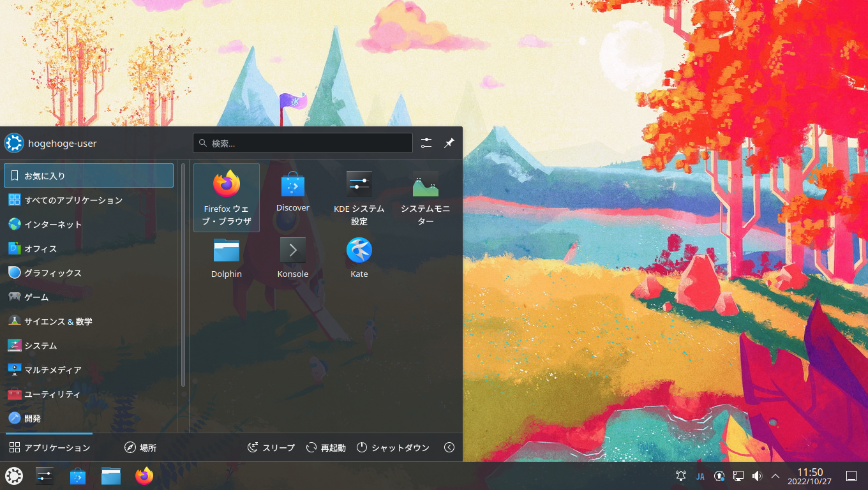Click the 再起動 button
Image resolution: width=868 pixels, height=490 pixels.
pyautogui.click(x=325, y=447)
